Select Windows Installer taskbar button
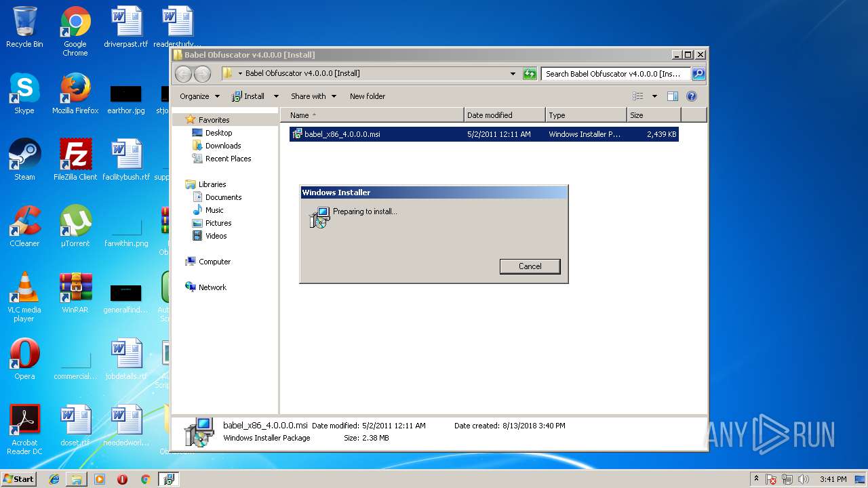 168,479
